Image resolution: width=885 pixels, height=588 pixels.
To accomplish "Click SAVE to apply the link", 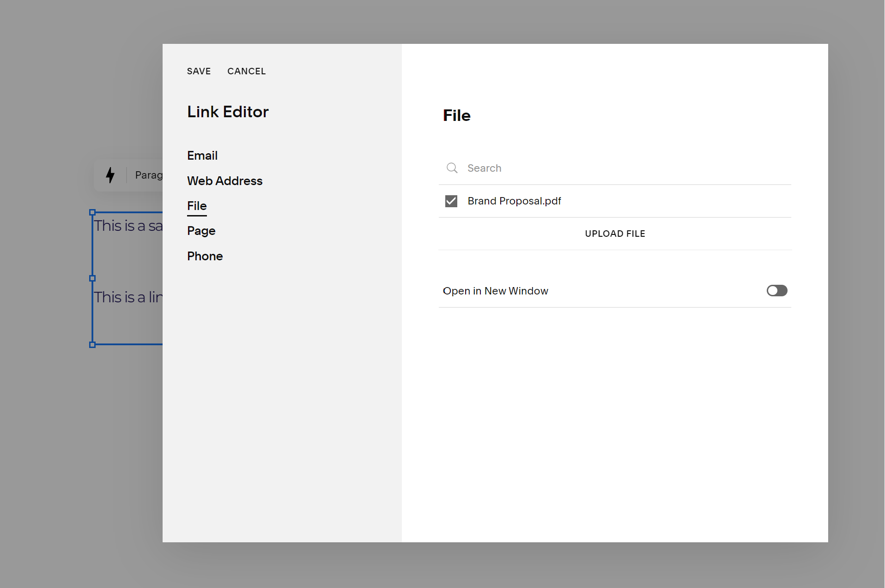I will [199, 71].
